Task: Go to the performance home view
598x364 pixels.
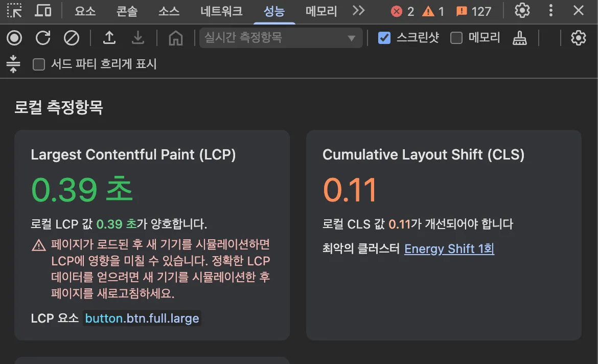Action: [x=176, y=38]
